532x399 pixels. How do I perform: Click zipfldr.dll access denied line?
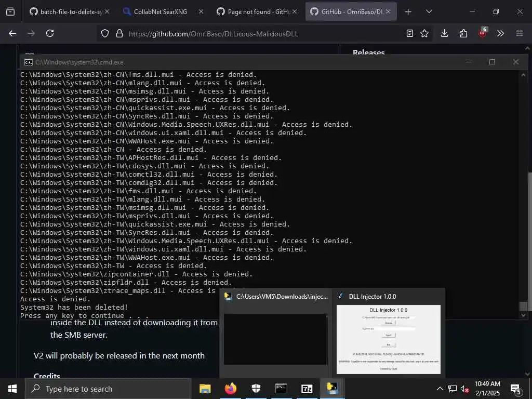pos(126,282)
